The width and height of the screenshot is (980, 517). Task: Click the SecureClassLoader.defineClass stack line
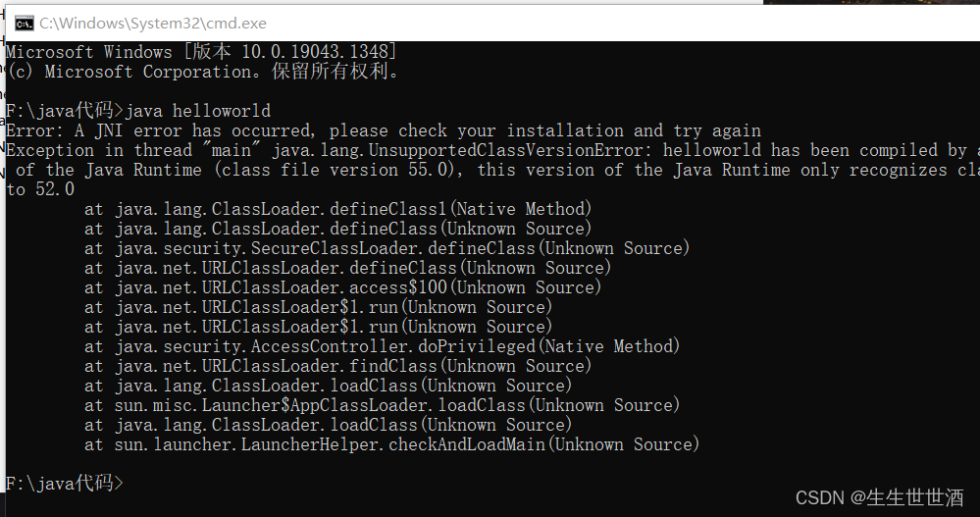387,248
